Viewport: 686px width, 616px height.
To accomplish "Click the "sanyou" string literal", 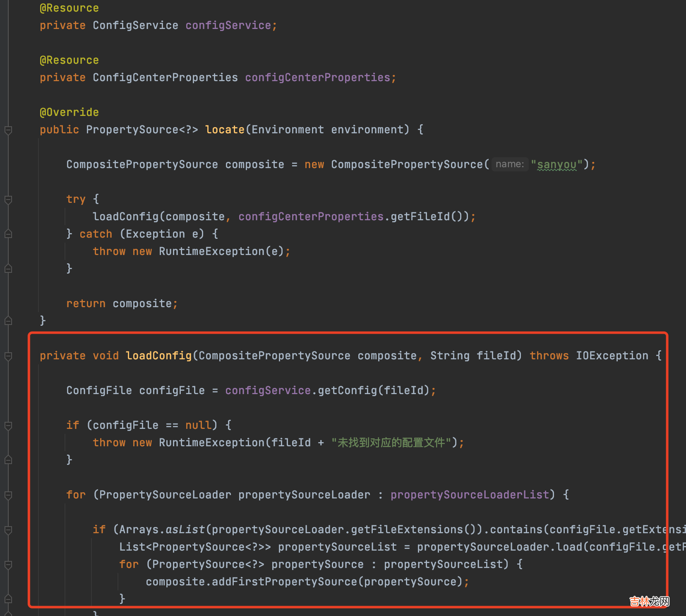I will [556, 164].
